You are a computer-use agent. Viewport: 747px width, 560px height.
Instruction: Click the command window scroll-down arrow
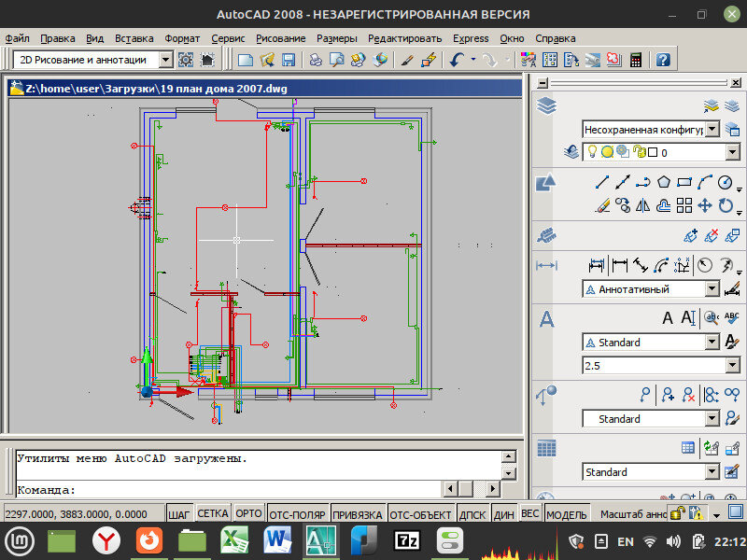[508, 473]
